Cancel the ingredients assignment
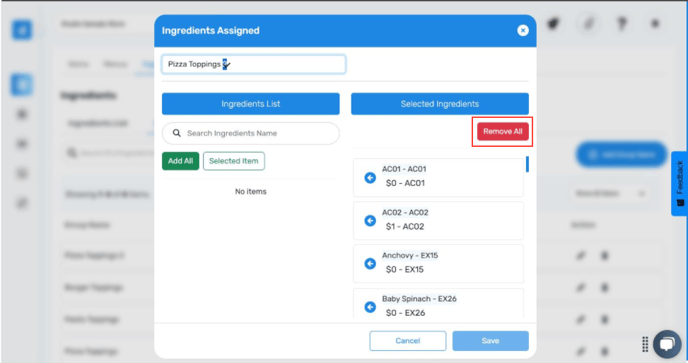Image resolution: width=688 pixels, height=363 pixels. click(x=408, y=341)
